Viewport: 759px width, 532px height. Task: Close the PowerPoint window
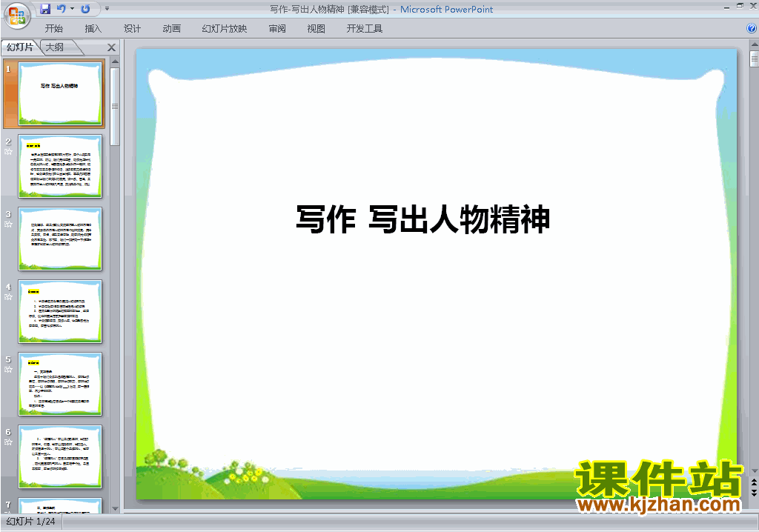753,6
